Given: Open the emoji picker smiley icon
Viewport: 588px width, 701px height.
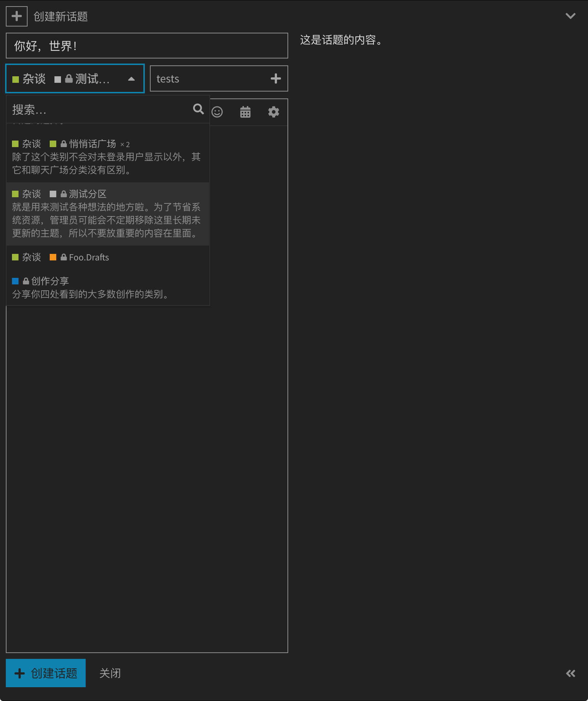Looking at the screenshot, I should (x=217, y=112).
